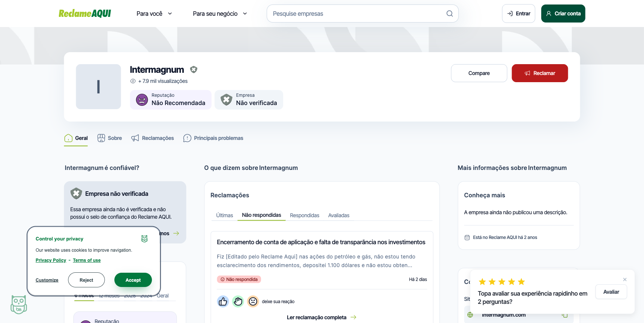Click the Intermagnum company avatar

[98, 87]
